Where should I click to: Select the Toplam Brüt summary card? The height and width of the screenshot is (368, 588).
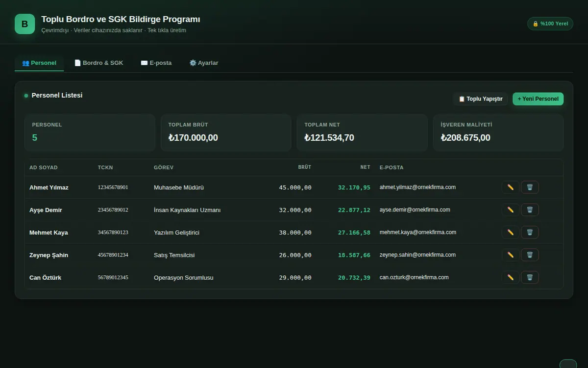coord(226,132)
